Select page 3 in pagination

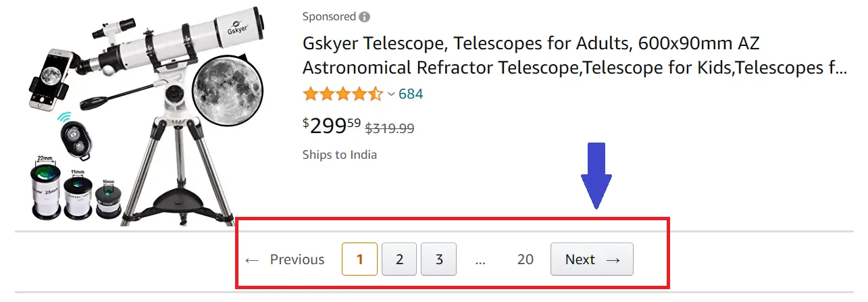point(439,259)
